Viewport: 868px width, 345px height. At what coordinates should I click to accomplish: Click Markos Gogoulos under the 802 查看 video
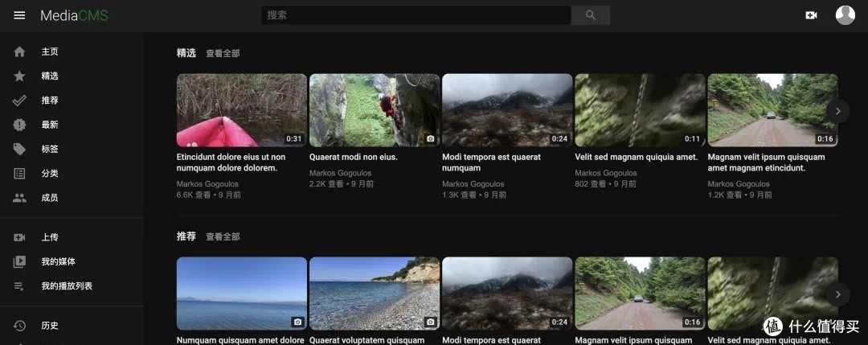click(606, 173)
